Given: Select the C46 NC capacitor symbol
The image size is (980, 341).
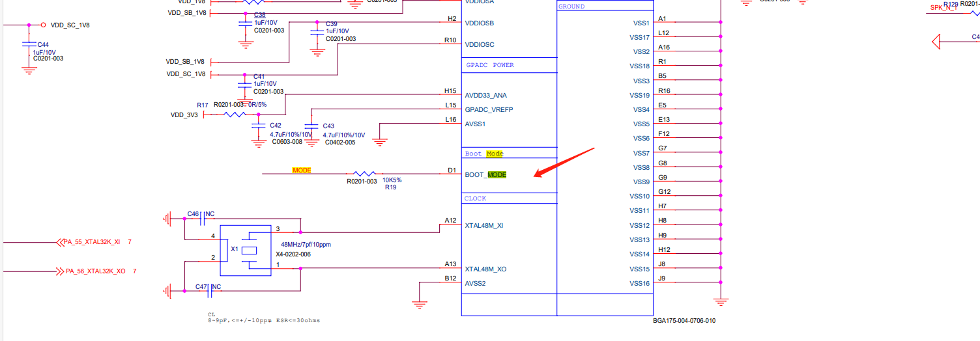Looking at the screenshot, I should [203, 219].
